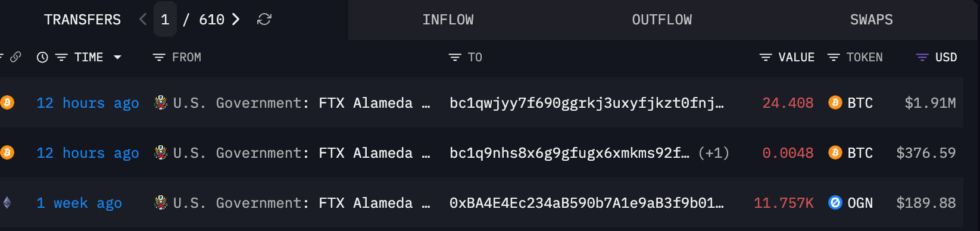Open the bc1qwjyy7f690 recipient address
Screen dimensions: 980x231
pos(586,103)
